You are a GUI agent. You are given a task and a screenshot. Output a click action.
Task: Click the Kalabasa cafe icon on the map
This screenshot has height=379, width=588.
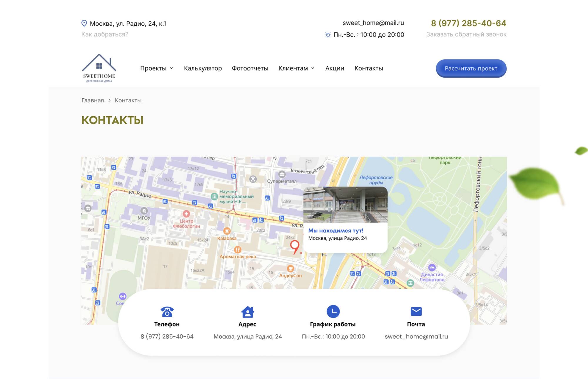tap(227, 231)
